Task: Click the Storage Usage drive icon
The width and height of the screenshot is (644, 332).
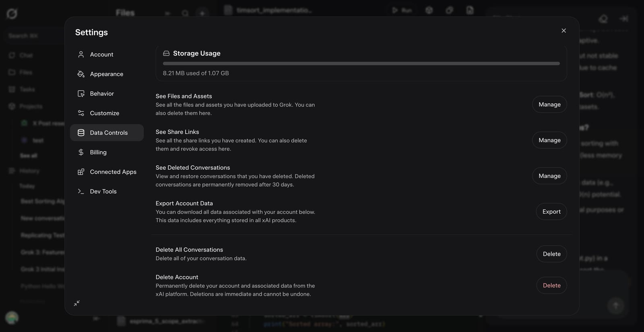Action: tap(166, 53)
